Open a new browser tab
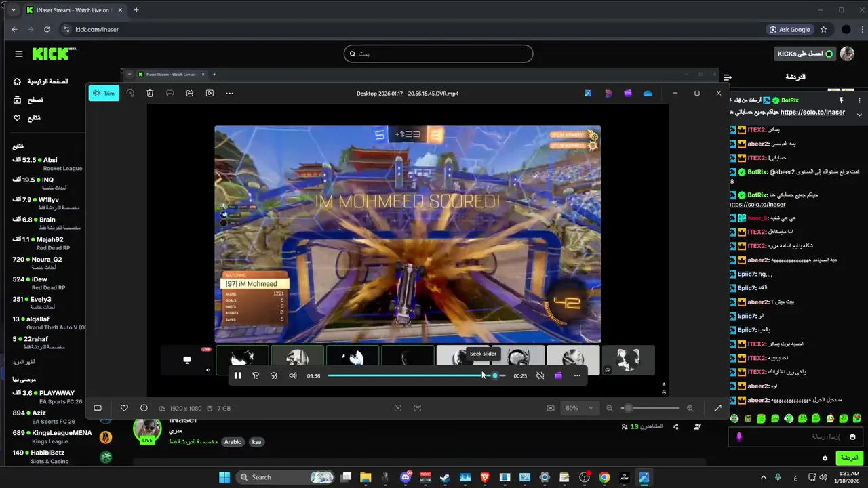Image resolution: width=868 pixels, height=488 pixels. point(136,10)
